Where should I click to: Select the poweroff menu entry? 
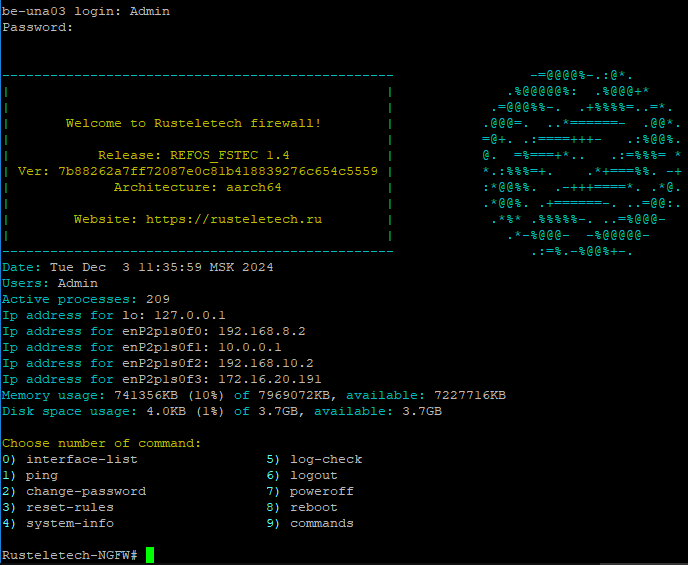(x=310, y=491)
